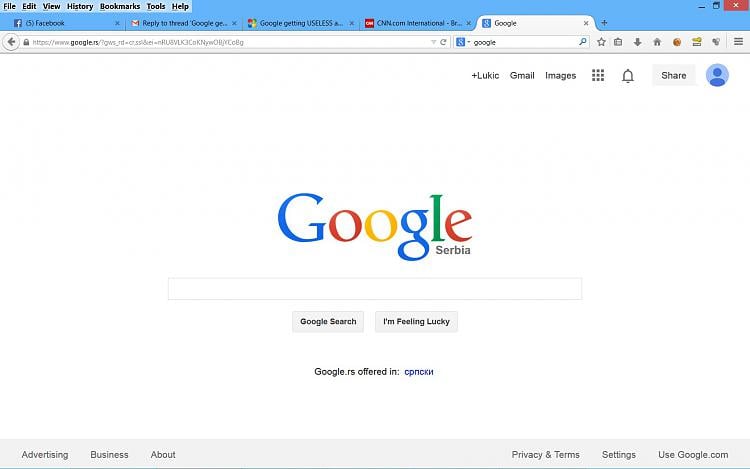Switch to Google getting USELESS tab
This screenshot has height=469, width=750.
[x=301, y=23]
